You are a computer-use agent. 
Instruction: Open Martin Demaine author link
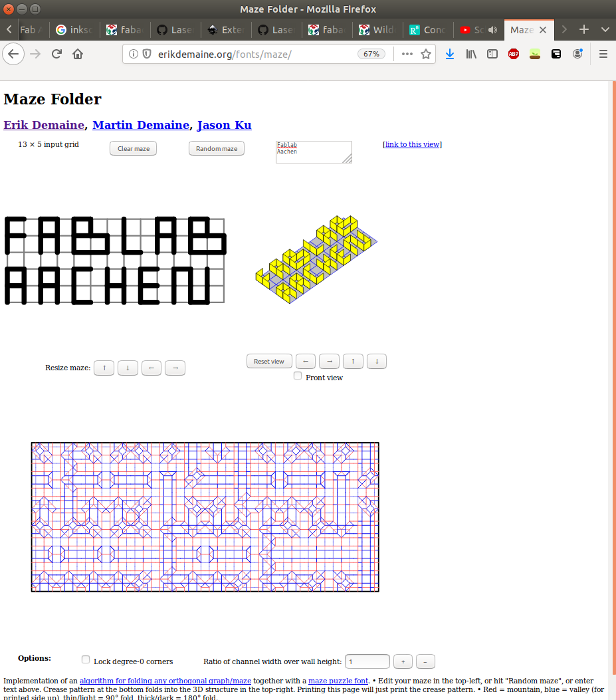(141, 125)
